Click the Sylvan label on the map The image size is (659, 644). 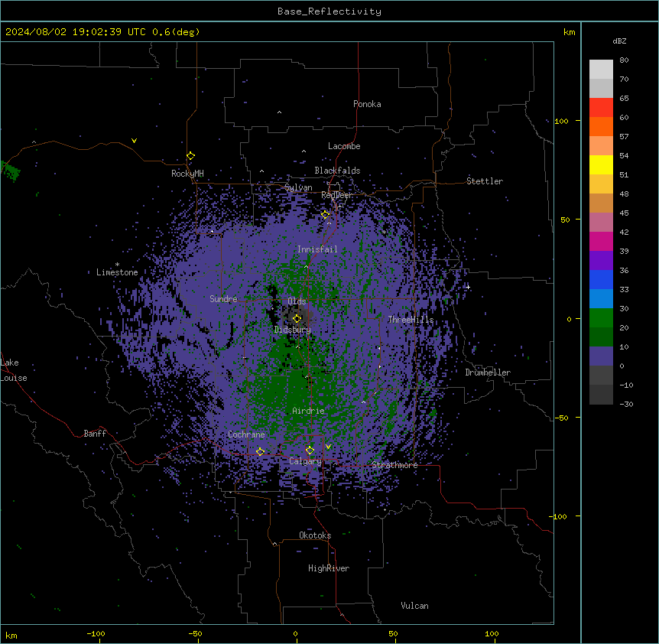tap(298, 187)
